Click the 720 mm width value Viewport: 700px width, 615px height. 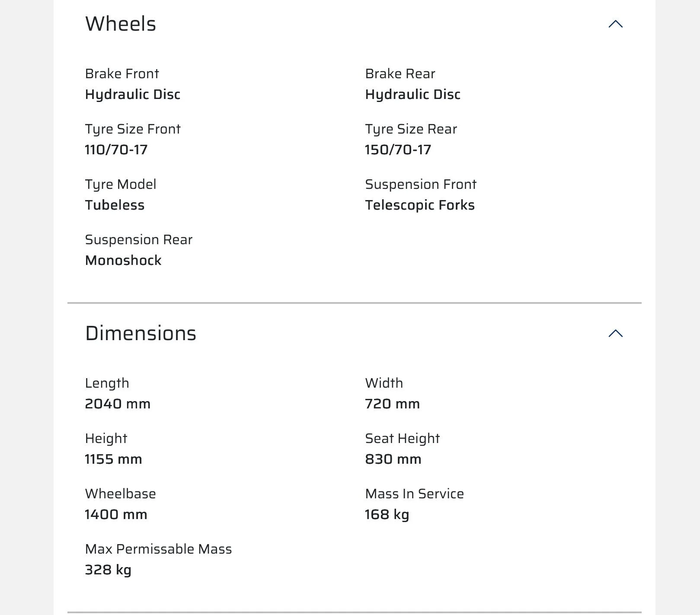point(393,404)
